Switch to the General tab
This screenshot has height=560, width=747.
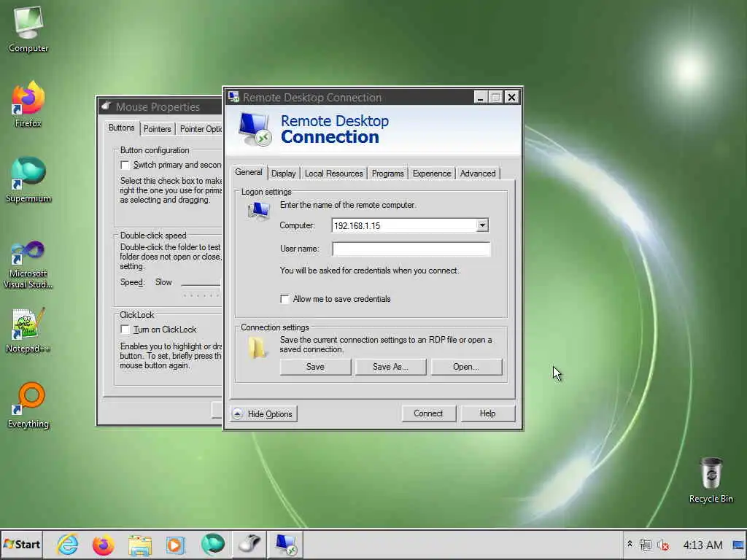point(249,172)
